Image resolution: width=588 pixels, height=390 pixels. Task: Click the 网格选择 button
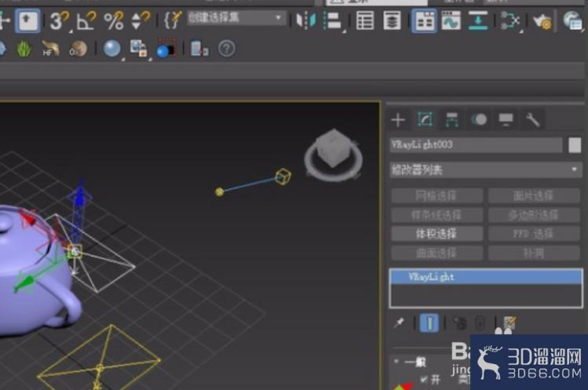(436, 195)
